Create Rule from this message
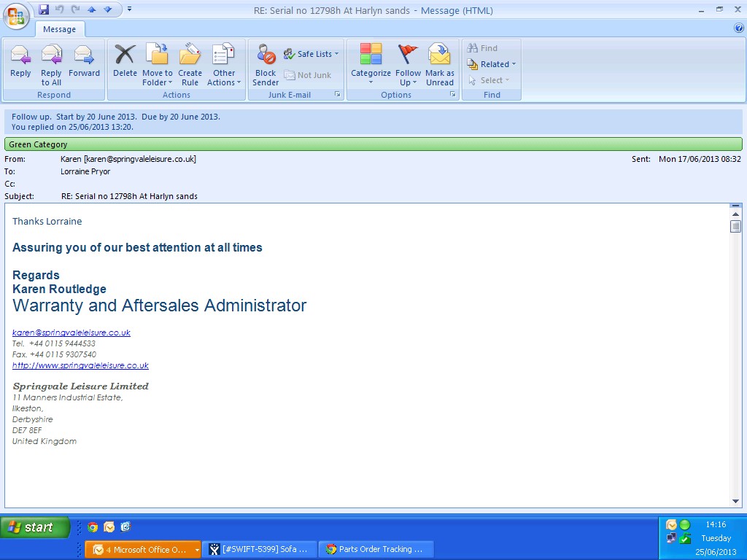Image resolution: width=747 pixels, height=560 pixels. pyautogui.click(x=190, y=65)
